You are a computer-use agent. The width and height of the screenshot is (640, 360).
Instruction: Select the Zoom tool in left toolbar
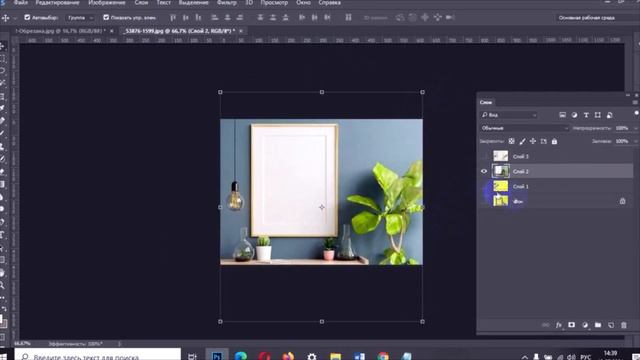coord(2,284)
